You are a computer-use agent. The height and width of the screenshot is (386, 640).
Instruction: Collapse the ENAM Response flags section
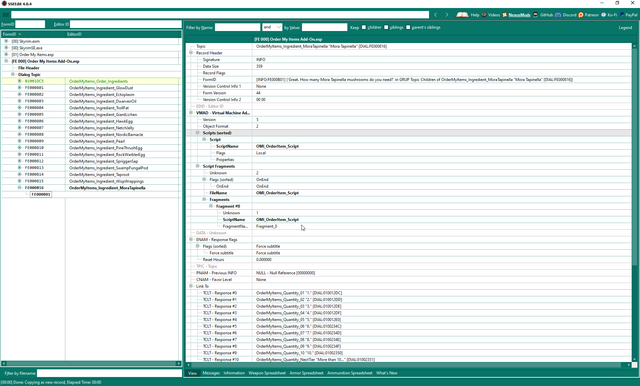[x=191, y=240]
